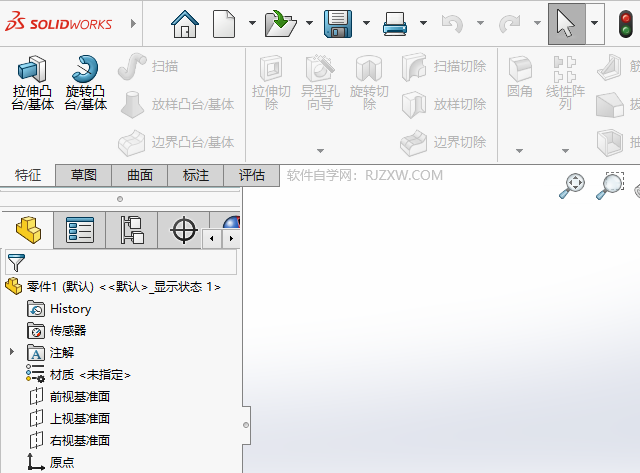
Task: Click the SolidWorks logo
Action: point(58,22)
